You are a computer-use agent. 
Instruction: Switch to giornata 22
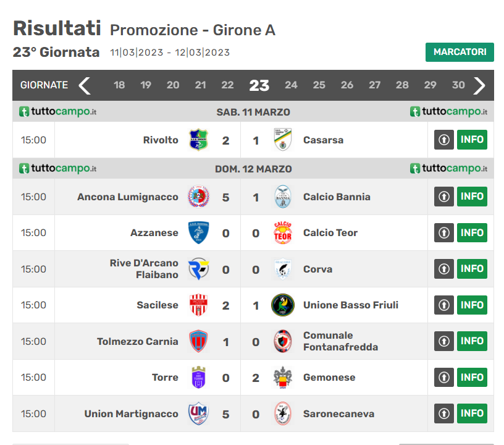pyautogui.click(x=227, y=85)
